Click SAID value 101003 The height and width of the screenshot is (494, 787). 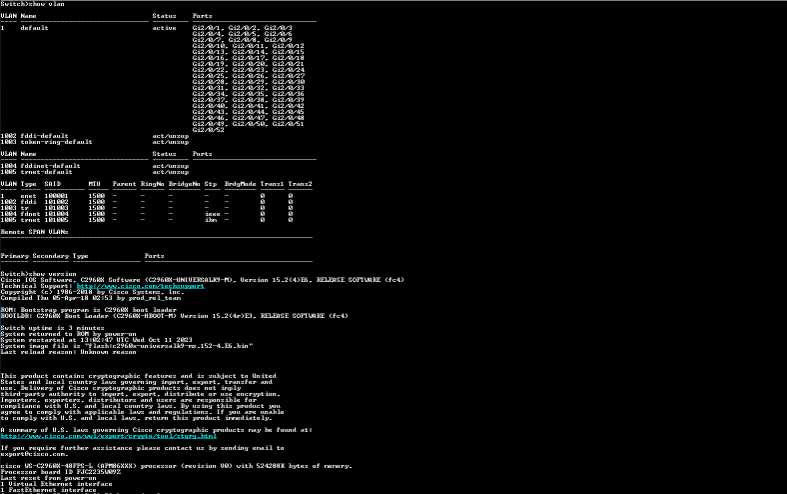[56, 208]
